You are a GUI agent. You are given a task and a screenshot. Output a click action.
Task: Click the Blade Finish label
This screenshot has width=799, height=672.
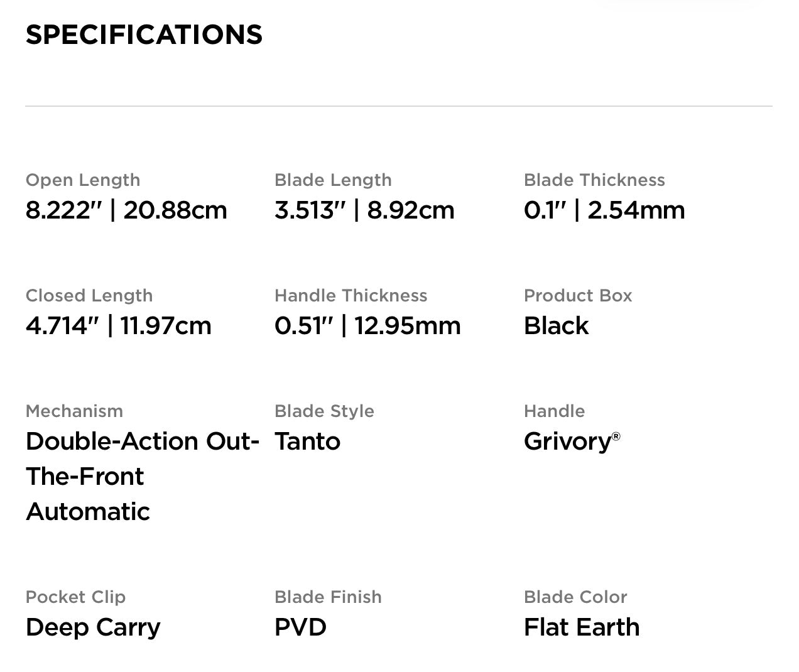pos(328,597)
